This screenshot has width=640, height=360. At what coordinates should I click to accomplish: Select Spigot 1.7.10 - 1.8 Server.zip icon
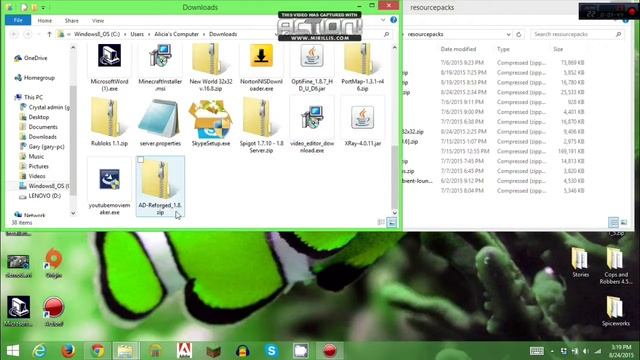click(x=261, y=118)
